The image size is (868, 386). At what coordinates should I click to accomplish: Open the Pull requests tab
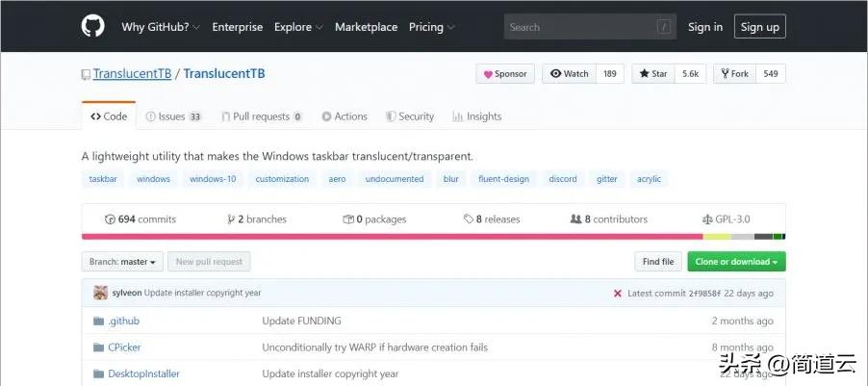tap(261, 116)
